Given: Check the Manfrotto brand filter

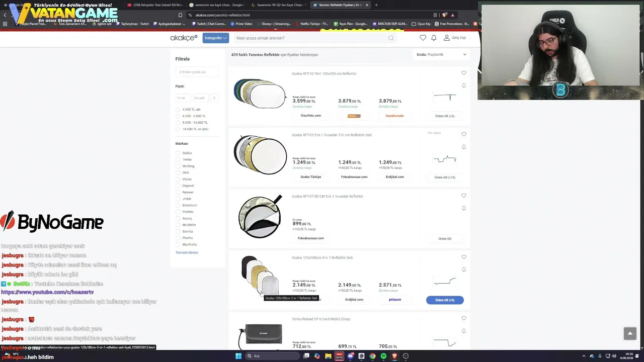Looking at the screenshot, I should (178, 244).
